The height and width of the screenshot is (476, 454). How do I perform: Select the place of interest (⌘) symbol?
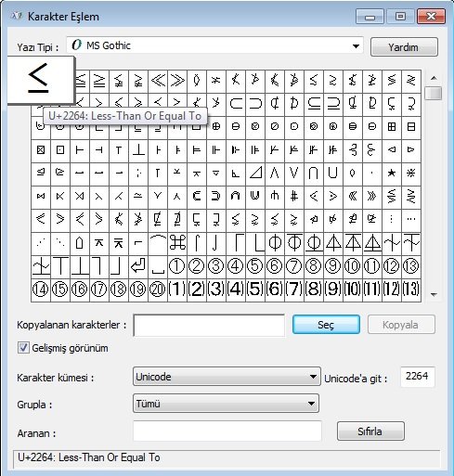click(x=177, y=243)
